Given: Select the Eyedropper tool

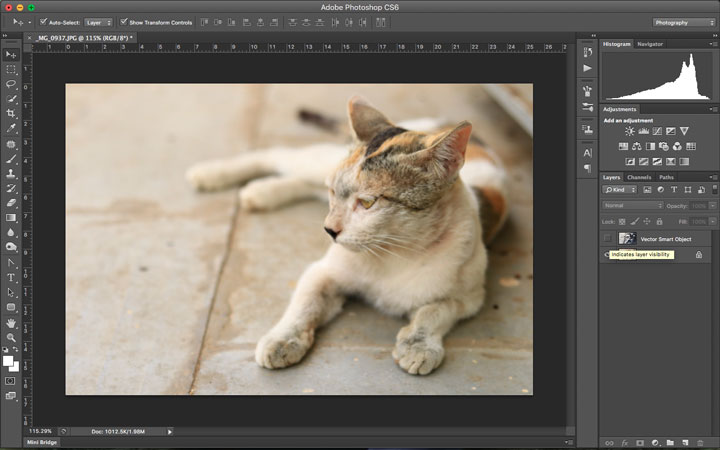Looking at the screenshot, I should (x=11, y=128).
